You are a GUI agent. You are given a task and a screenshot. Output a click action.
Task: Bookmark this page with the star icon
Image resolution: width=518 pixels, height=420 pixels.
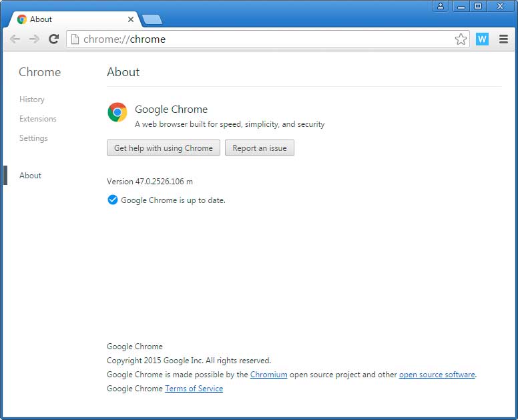pyautogui.click(x=461, y=39)
